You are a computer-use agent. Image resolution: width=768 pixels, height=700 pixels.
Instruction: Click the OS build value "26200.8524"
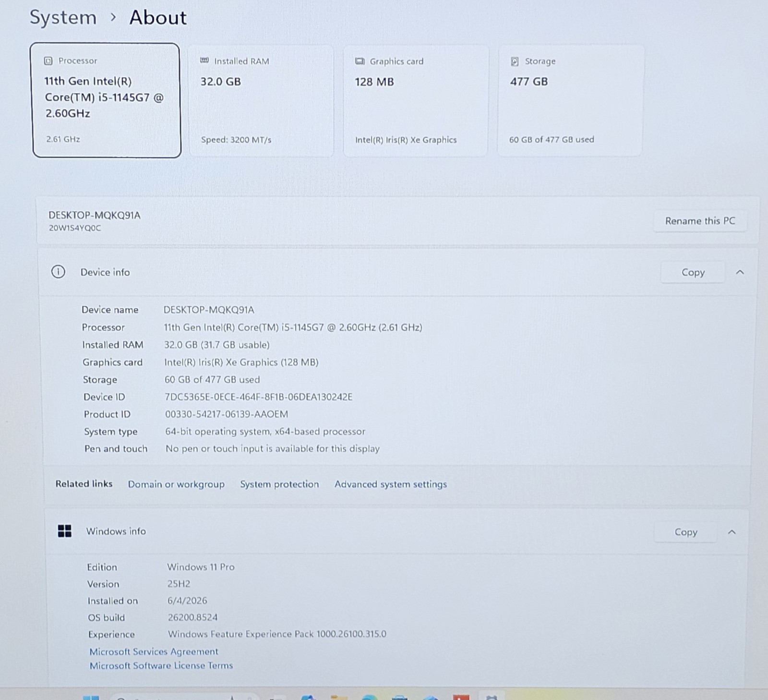[192, 617]
